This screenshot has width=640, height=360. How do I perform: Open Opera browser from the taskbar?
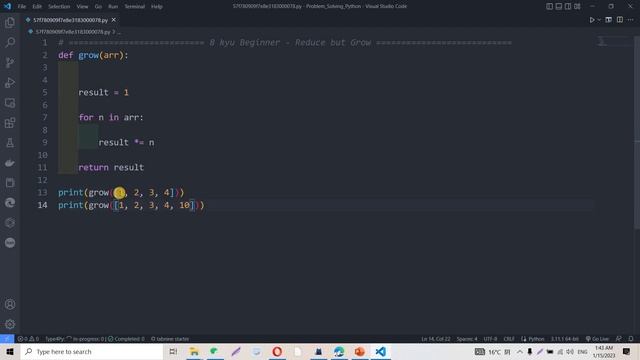click(x=277, y=351)
